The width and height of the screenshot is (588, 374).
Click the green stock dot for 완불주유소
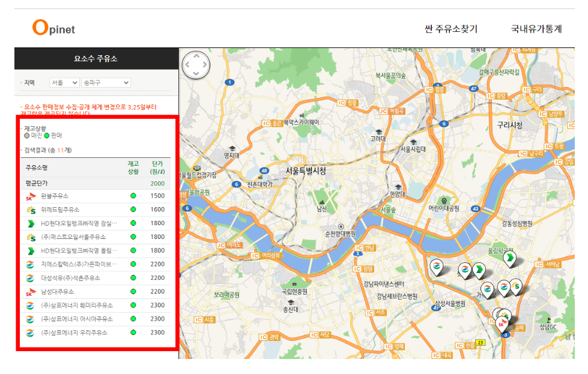(133, 196)
